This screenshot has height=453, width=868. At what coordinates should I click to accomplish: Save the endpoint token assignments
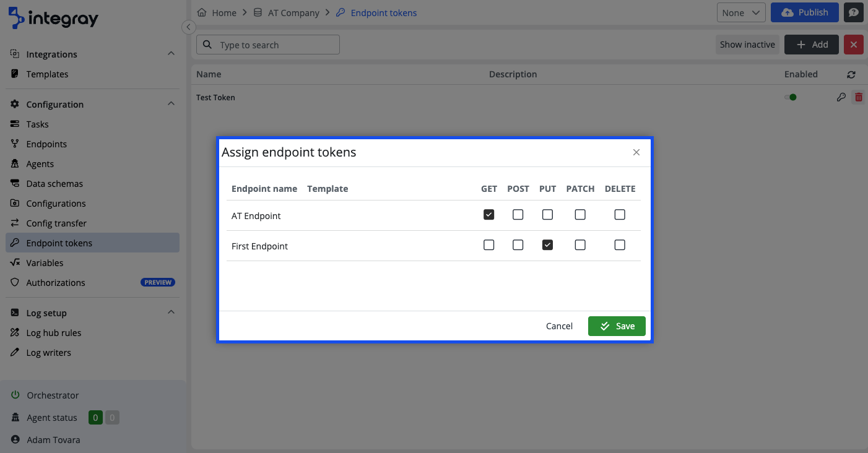616,326
